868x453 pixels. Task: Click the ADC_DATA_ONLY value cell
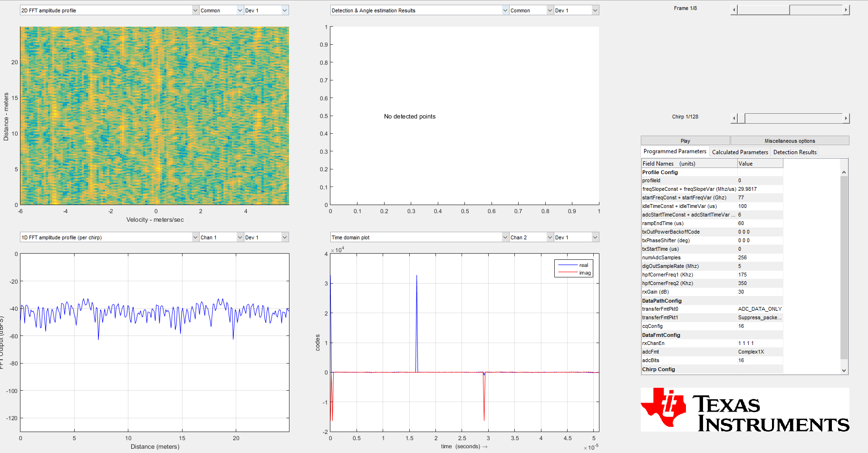pyautogui.click(x=760, y=309)
